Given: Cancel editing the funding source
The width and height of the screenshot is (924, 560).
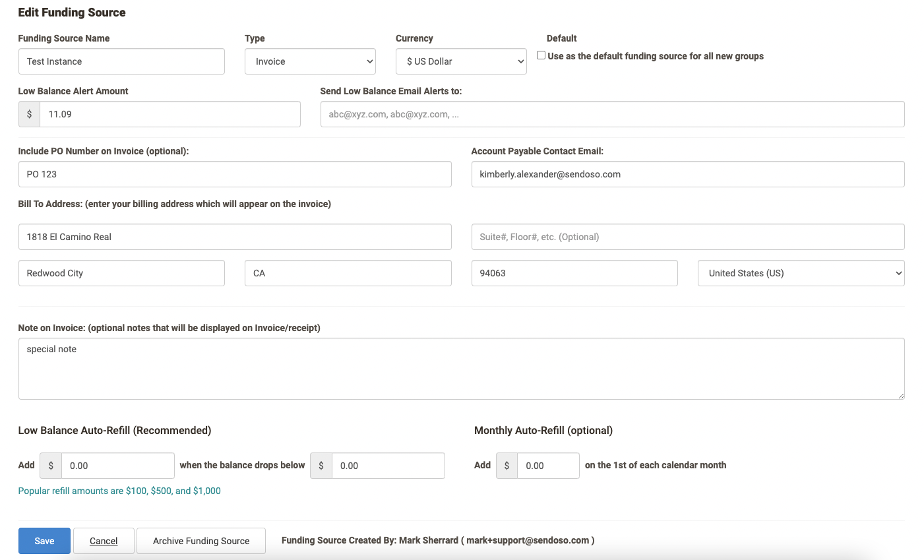Looking at the screenshot, I should (x=104, y=541).
